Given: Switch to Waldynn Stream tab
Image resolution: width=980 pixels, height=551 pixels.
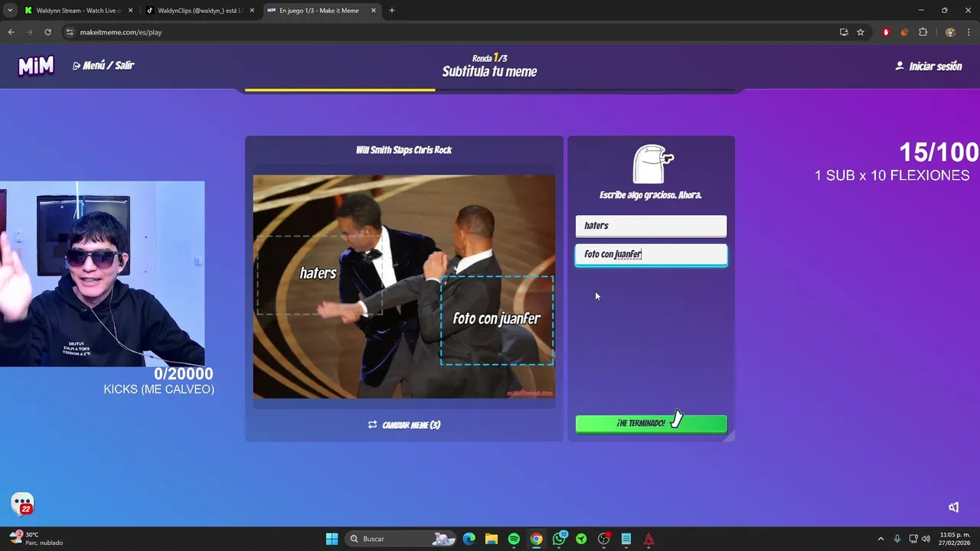Looking at the screenshot, I should (77, 11).
